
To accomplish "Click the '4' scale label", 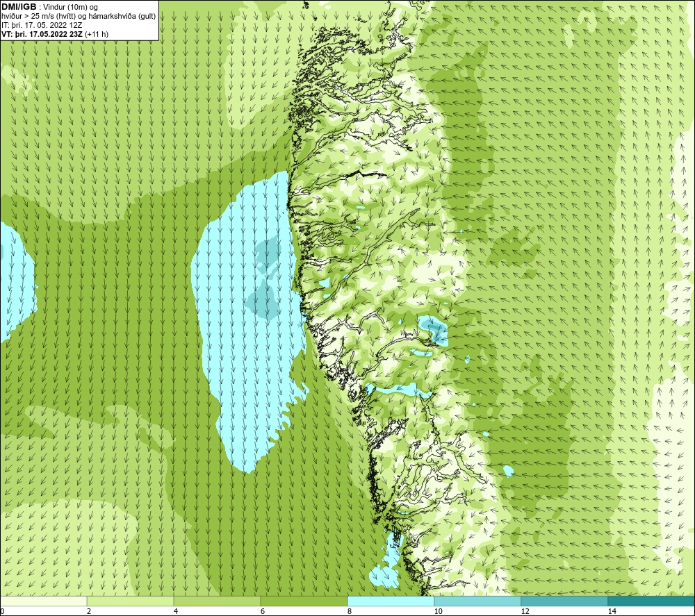I will click(x=176, y=612).
